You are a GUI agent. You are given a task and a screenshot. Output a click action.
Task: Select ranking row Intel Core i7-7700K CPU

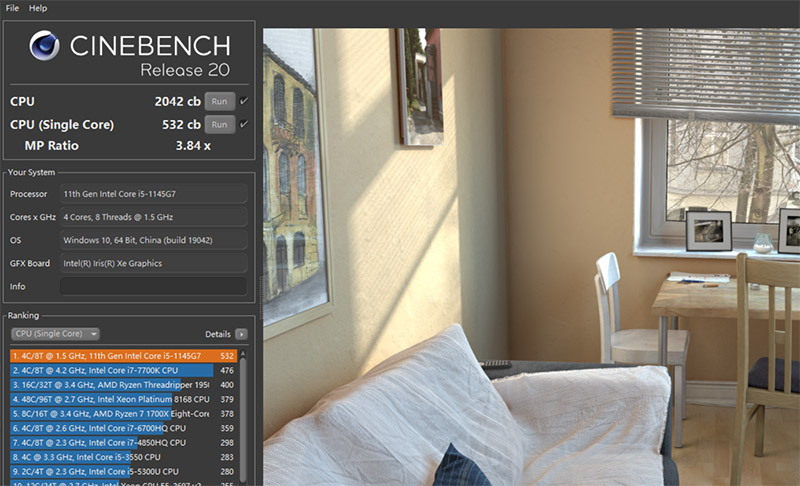pyautogui.click(x=123, y=370)
